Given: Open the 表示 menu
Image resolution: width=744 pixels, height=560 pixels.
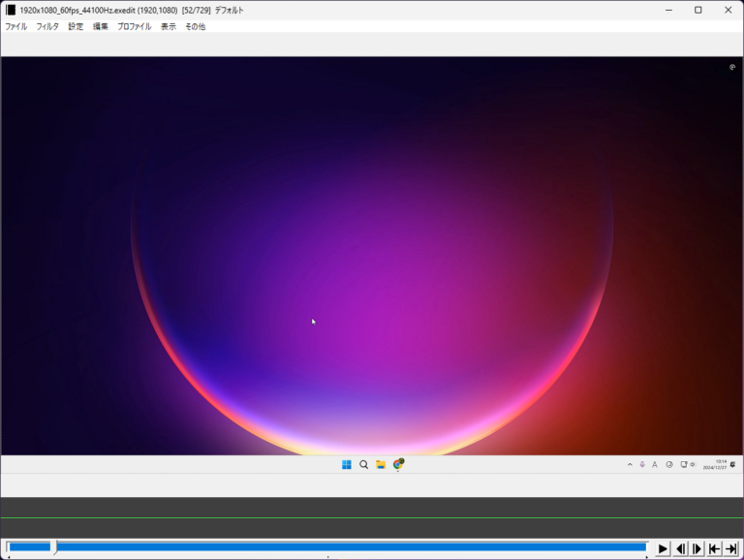Looking at the screenshot, I should click(168, 27).
